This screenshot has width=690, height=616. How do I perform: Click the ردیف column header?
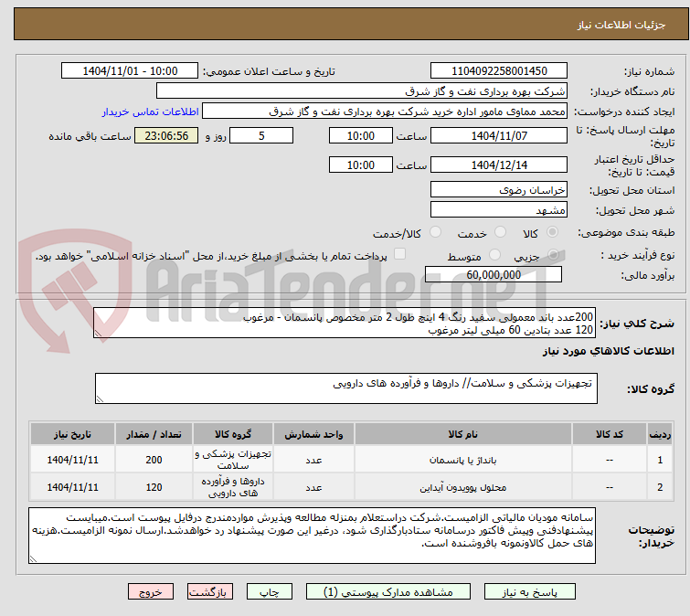click(x=660, y=434)
